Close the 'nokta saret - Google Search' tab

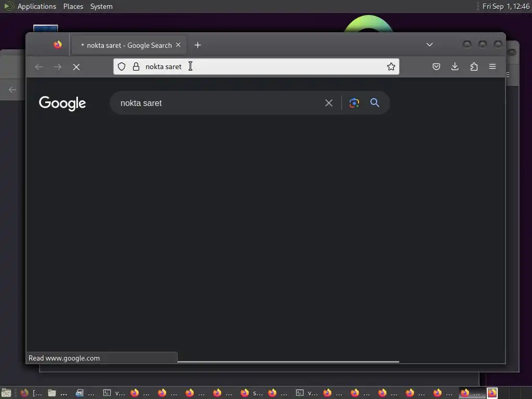(x=178, y=45)
